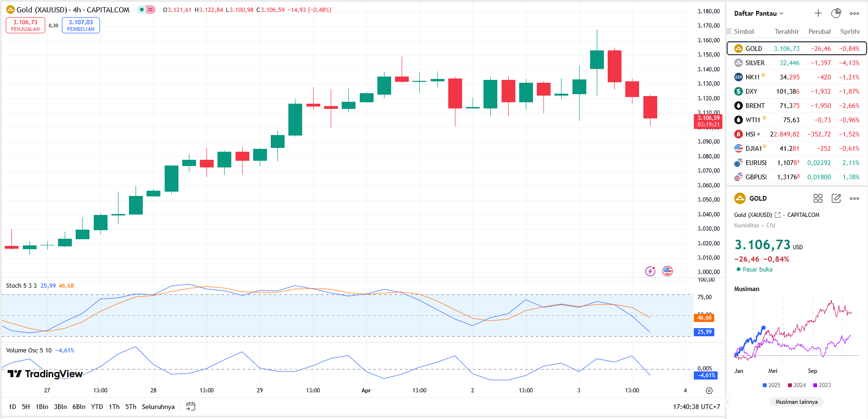Click the Musiman lainnya button
The width and height of the screenshot is (868, 419).
pos(797,402)
